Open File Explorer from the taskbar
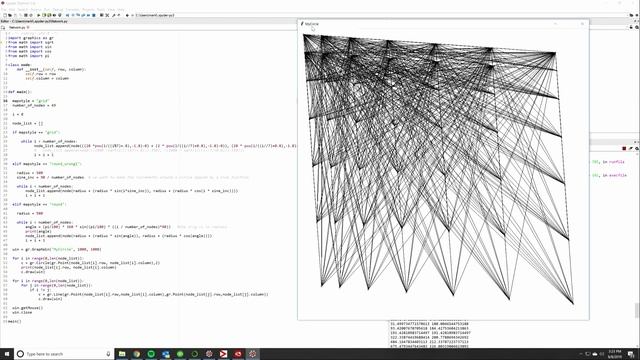This screenshot has height=360, width=640. [x=122, y=354]
